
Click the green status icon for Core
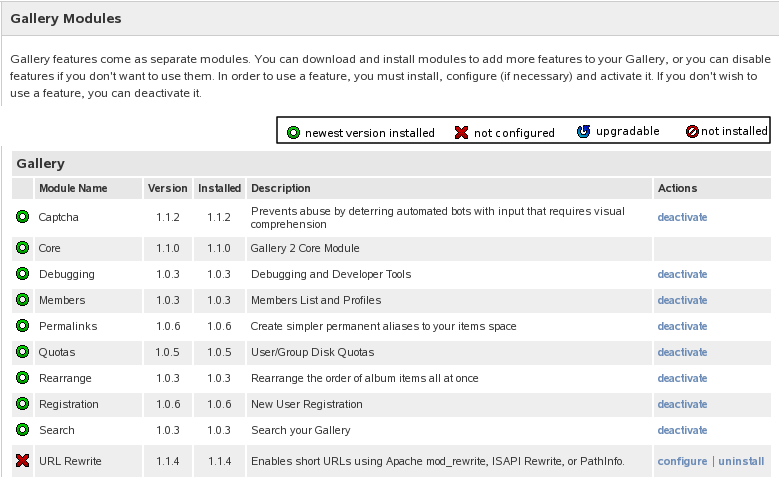click(22, 247)
